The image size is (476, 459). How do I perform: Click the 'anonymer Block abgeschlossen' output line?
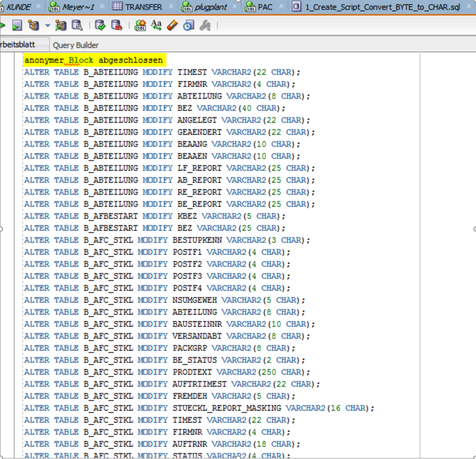pyautogui.click(x=93, y=60)
